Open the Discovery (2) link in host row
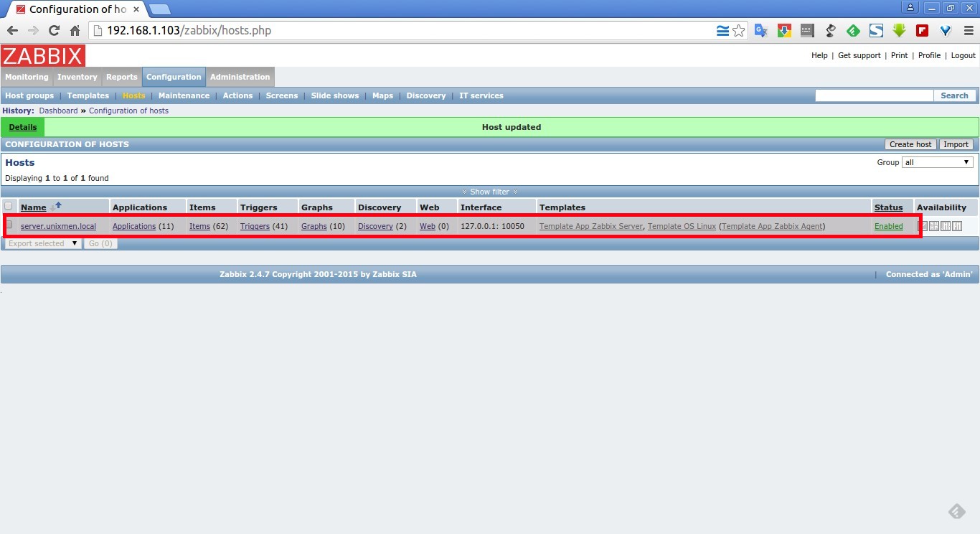Screen dimensions: 980x534 pyautogui.click(x=375, y=226)
